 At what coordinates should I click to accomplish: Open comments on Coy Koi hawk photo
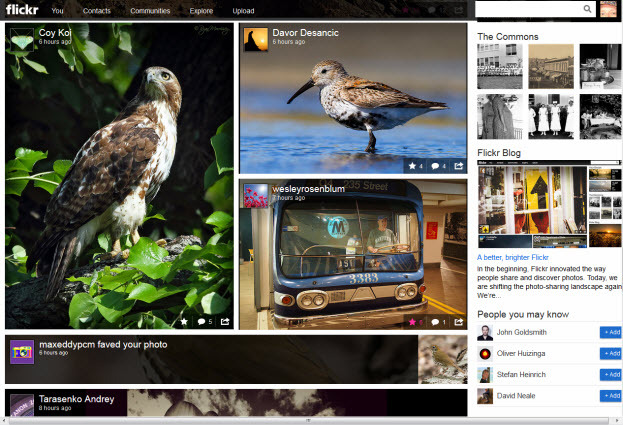click(205, 321)
